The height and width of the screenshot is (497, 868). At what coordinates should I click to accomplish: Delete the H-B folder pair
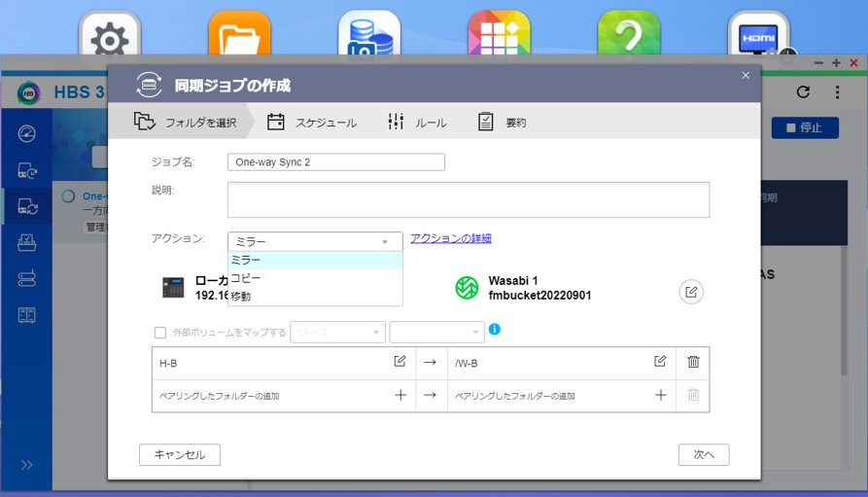[693, 362]
